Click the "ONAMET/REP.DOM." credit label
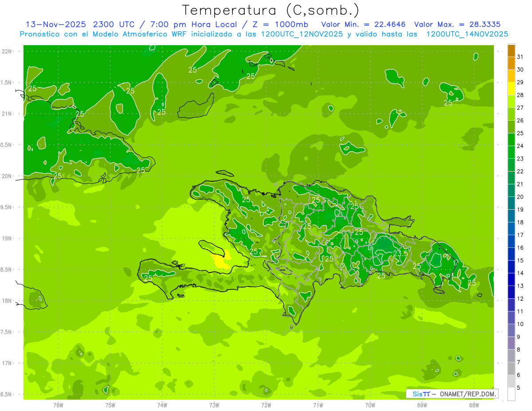The image size is (532, 411). click(x=468, y=394)
